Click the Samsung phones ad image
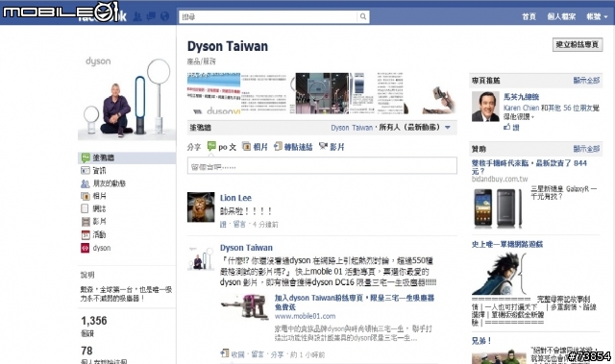The width and height of the screenshot is (615, 364). (x=498, y=207)
